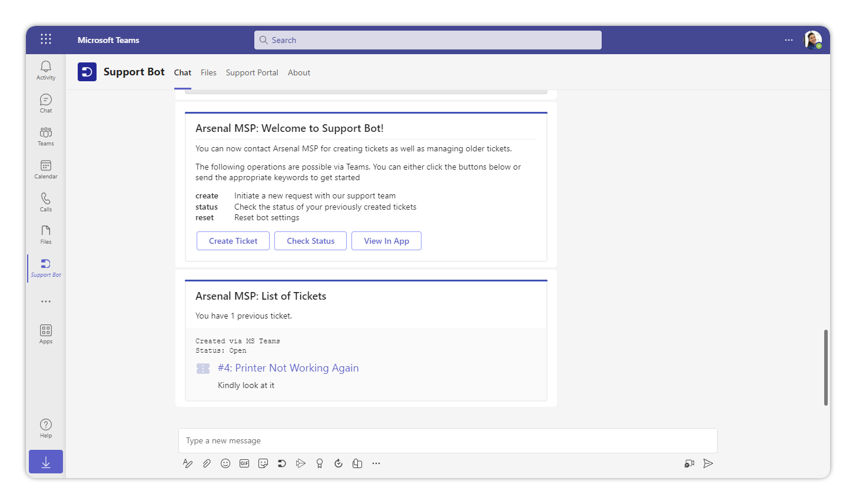
Task: Open the Format text options icon
Action: coord(188,463)
